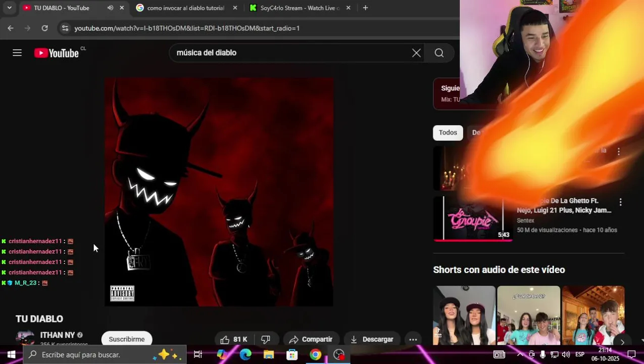Go to the YouTube home logo
The image size is (644, 364).
coord(57,53)
